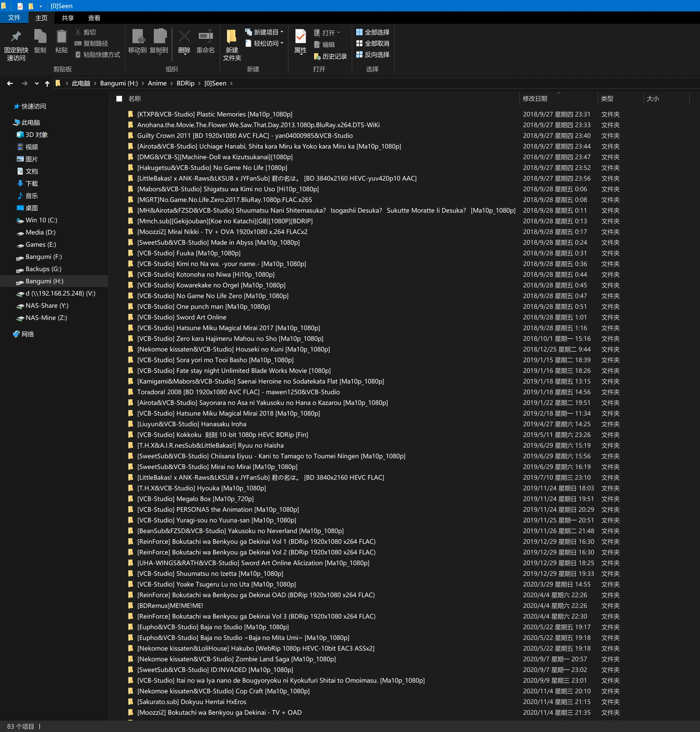Select the [BDRemux]ME!ME!ME! folder
Image resolution: width=700 pixels, height=732 pixels.
point(170,606)
